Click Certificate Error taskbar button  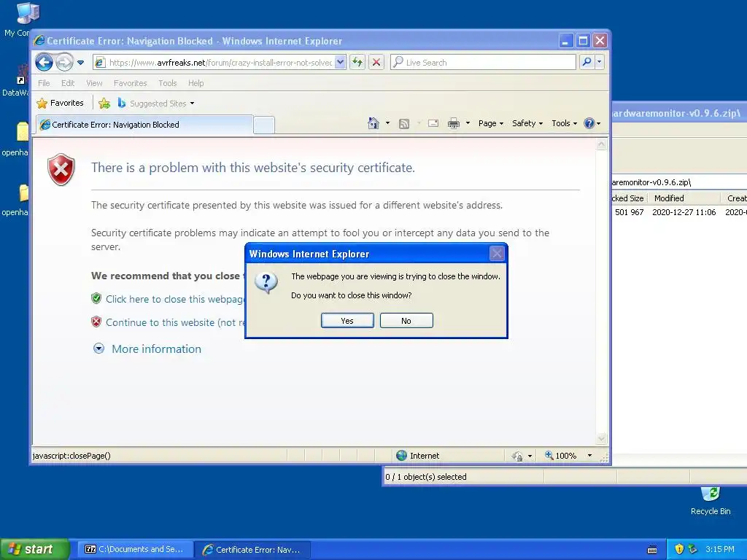point(252,549)
